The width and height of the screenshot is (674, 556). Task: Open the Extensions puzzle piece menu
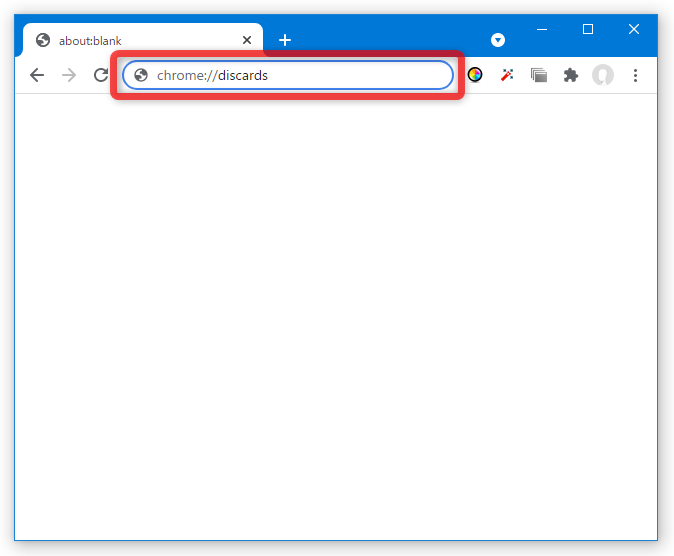click(x=571, y=75)
